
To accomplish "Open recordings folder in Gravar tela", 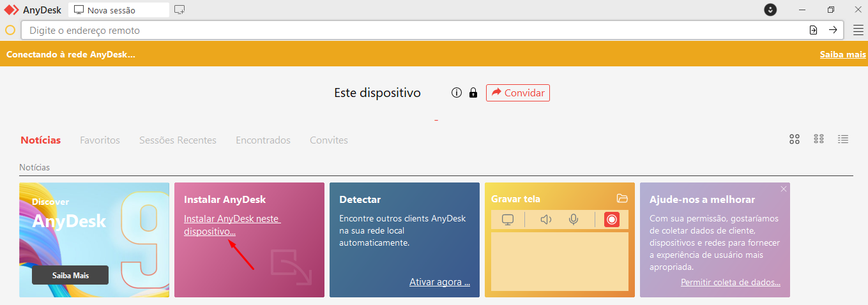I will (x=622, y=198).
